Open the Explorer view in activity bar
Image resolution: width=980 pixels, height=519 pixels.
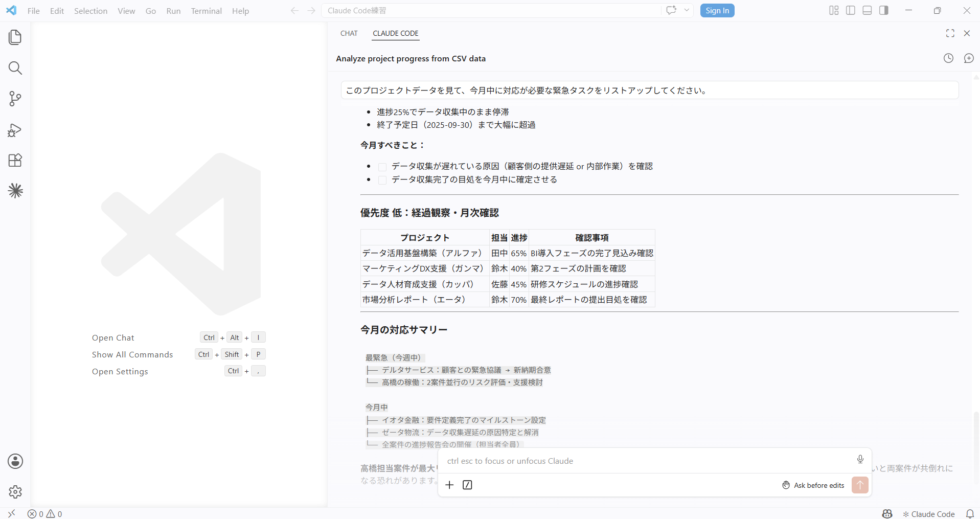[x=15, y=37]
